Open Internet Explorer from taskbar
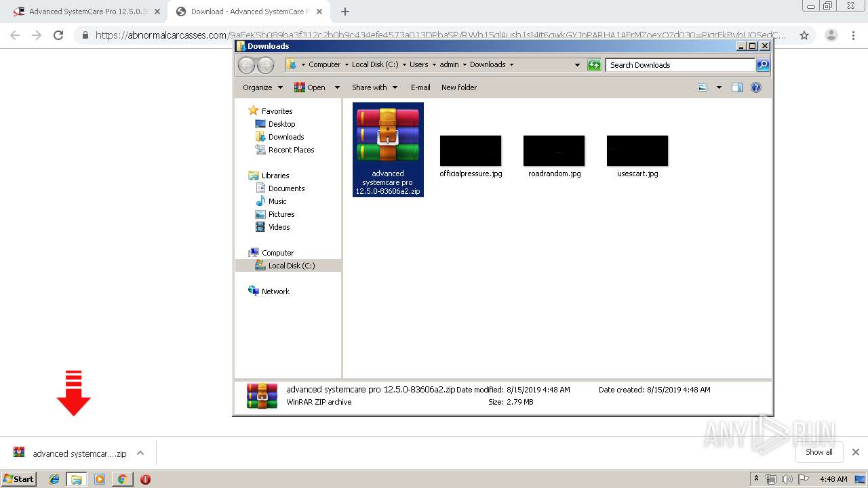Screen dimensions: 868x488 (x=54, y=479)
